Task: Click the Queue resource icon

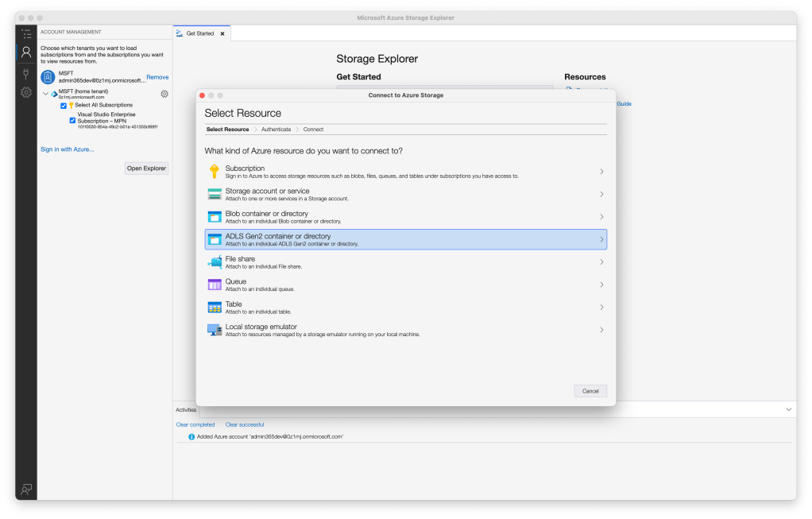Action: click(x=215, y=283)
